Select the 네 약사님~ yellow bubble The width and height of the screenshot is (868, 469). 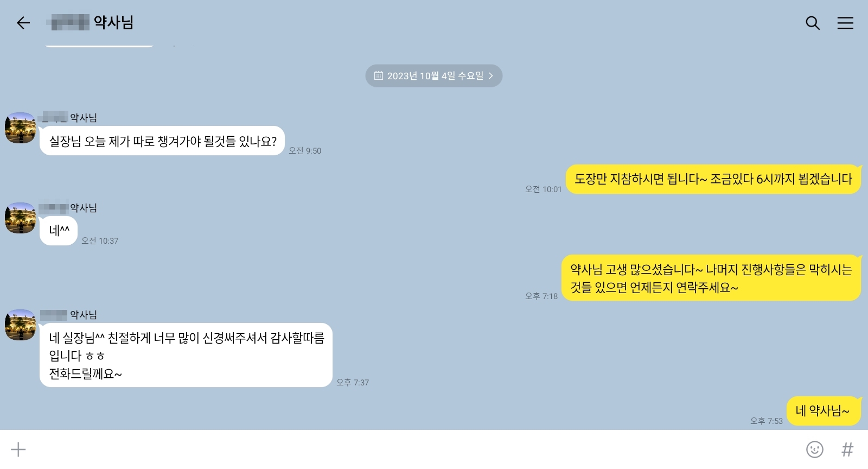point(824,411)
